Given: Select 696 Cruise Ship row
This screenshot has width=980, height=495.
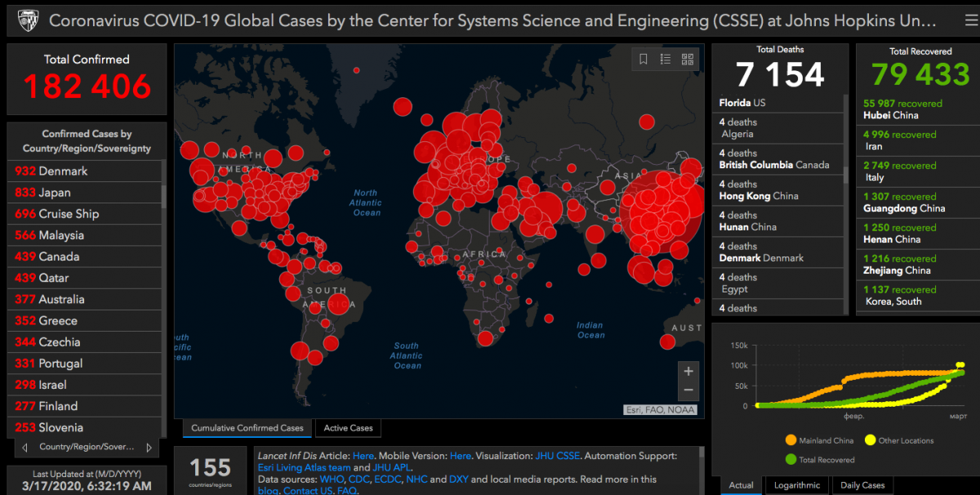Looking at the screenshot, I should click(86, 213).
